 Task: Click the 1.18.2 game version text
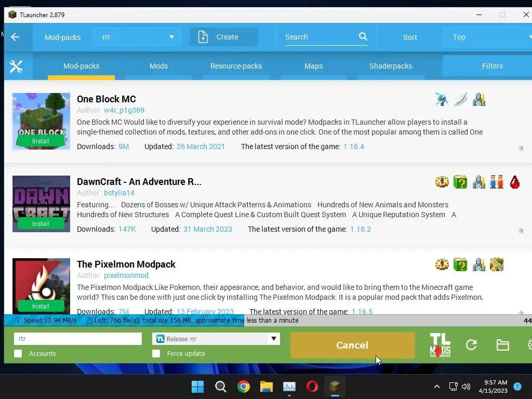coord(361,229)
